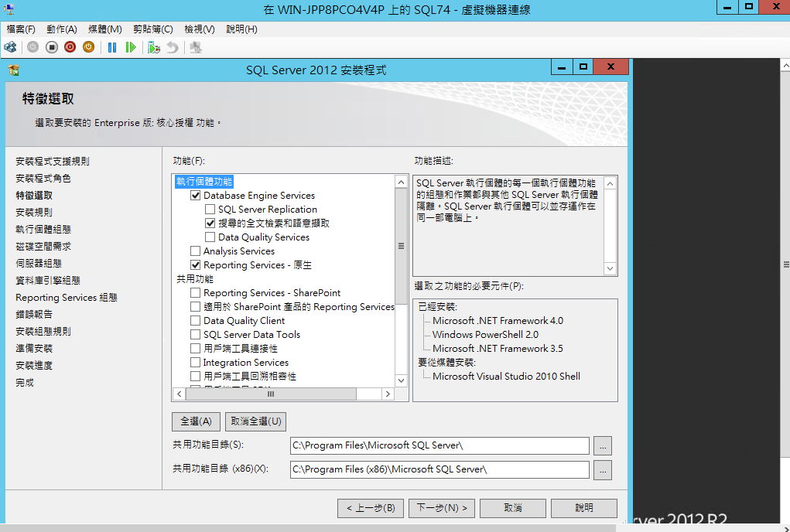
Task: Open the 檢視(V) menu
Action: click(199, 29)
